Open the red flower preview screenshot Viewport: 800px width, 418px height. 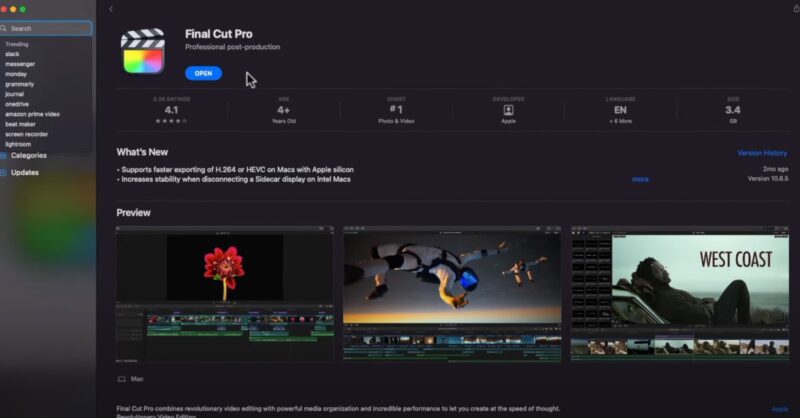(x=225, y=294)
